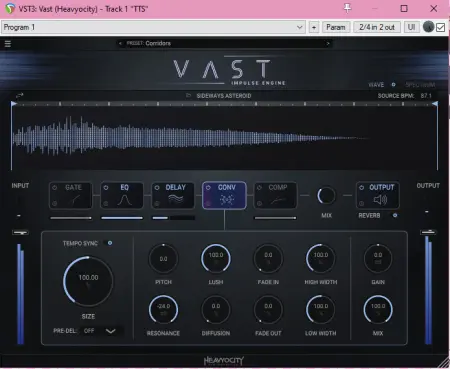Open the Corridors preset selector

[224, 43]
